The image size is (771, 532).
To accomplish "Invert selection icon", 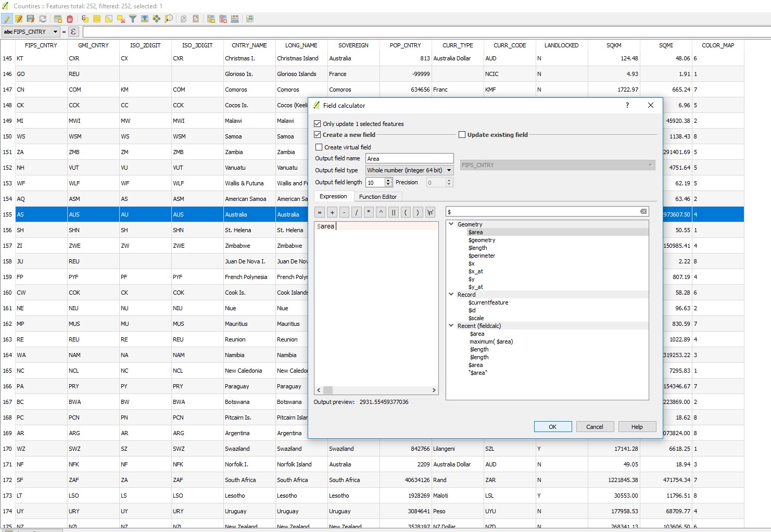I will tap(109, 19).
